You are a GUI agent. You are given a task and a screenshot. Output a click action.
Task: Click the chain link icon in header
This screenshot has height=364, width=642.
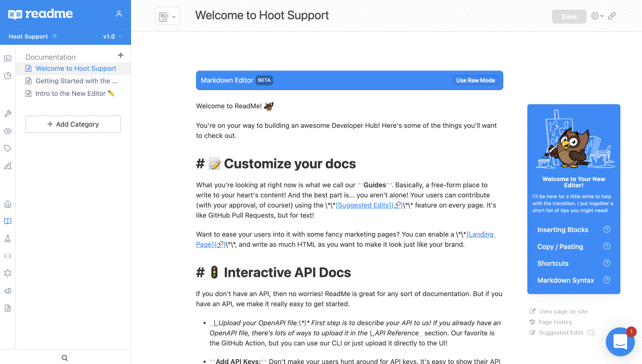tap(612, 16)
